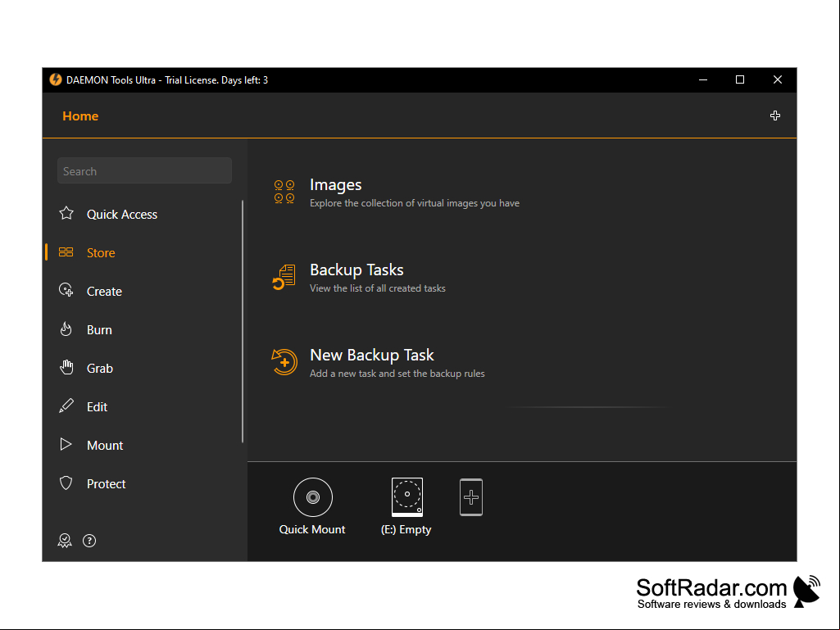
Task: Close the DAEMON Tools Ultra window
Action: 778,79
